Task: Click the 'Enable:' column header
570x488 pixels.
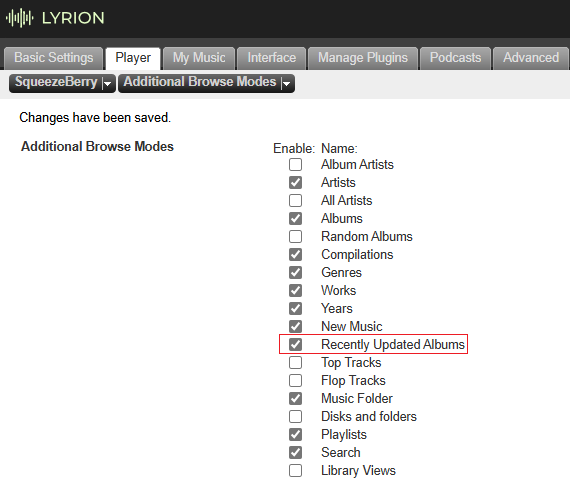Action: pos(294,149)
